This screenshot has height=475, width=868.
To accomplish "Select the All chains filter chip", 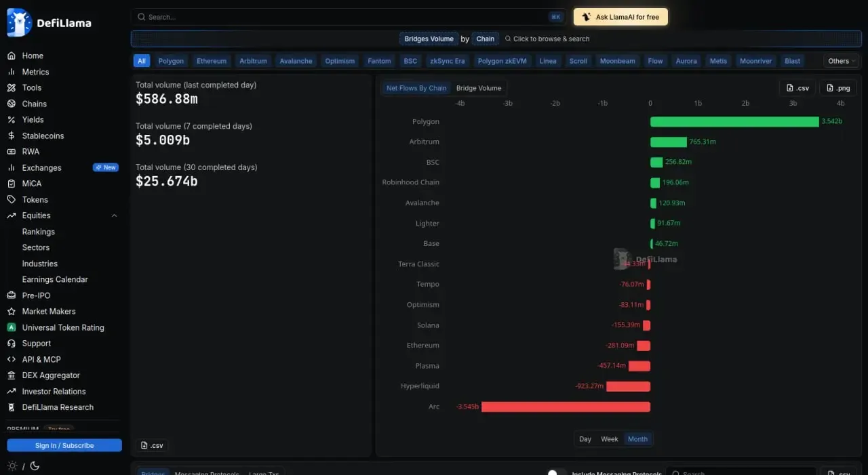I will coord(142,61).
